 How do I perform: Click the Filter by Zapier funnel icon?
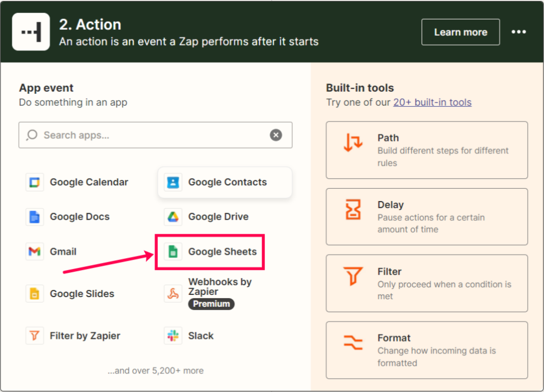[x=34, y=336]
